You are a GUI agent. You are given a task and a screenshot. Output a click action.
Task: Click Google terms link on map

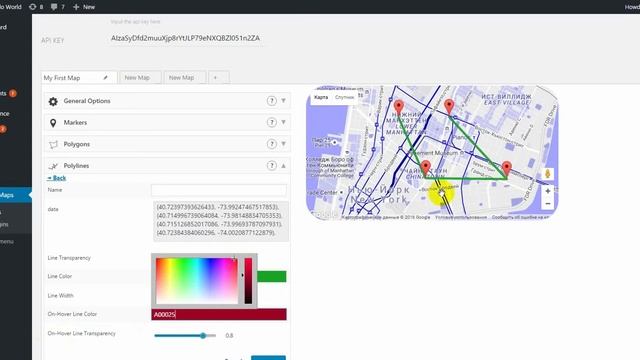pos(461,217)
